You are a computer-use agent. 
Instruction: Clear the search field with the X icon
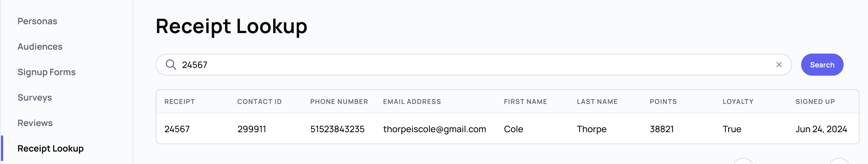point(779,64)
